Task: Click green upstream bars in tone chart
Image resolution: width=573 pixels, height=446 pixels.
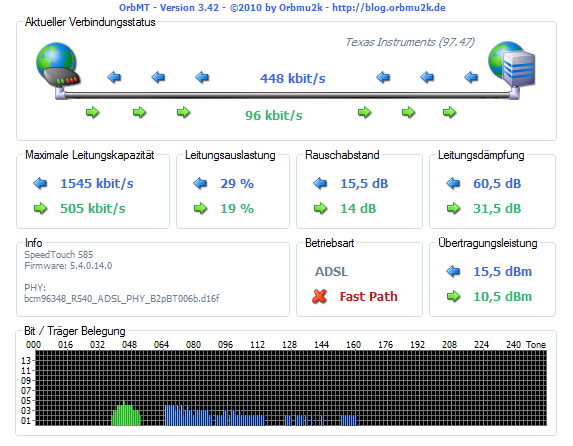Action: point(126,414)
